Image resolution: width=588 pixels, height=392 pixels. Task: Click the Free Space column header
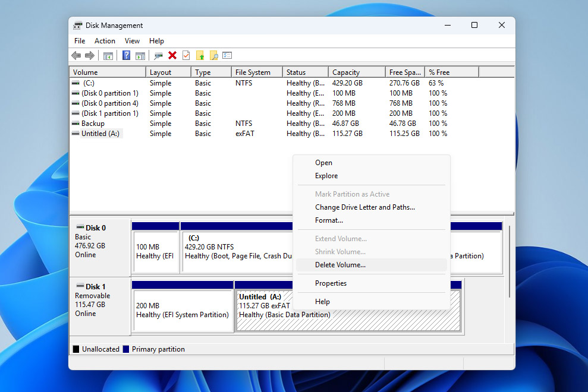click(x=404, y=71)
